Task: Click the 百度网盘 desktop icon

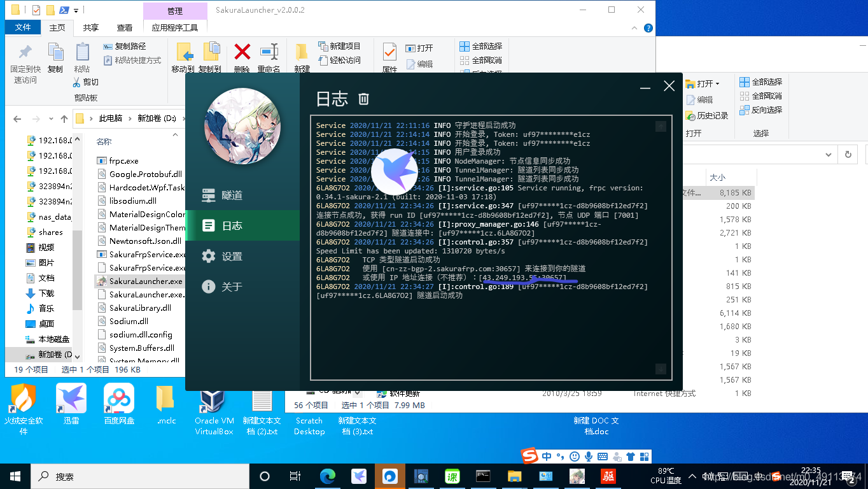Action: point(119,404)
